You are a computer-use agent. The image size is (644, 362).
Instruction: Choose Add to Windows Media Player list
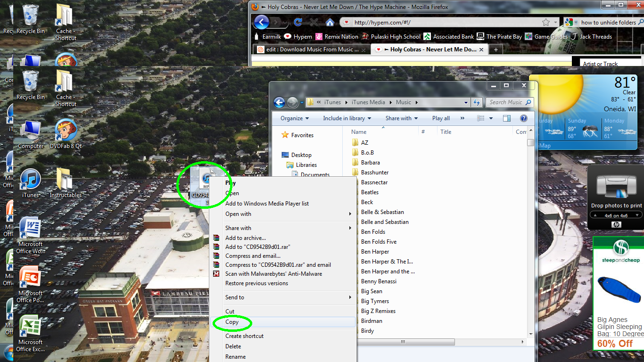point(282,204)
